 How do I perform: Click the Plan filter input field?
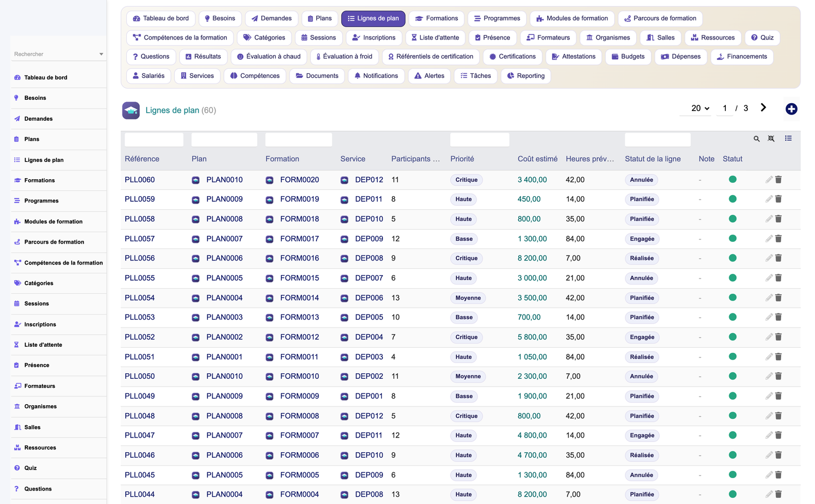[x=224, y=139]
